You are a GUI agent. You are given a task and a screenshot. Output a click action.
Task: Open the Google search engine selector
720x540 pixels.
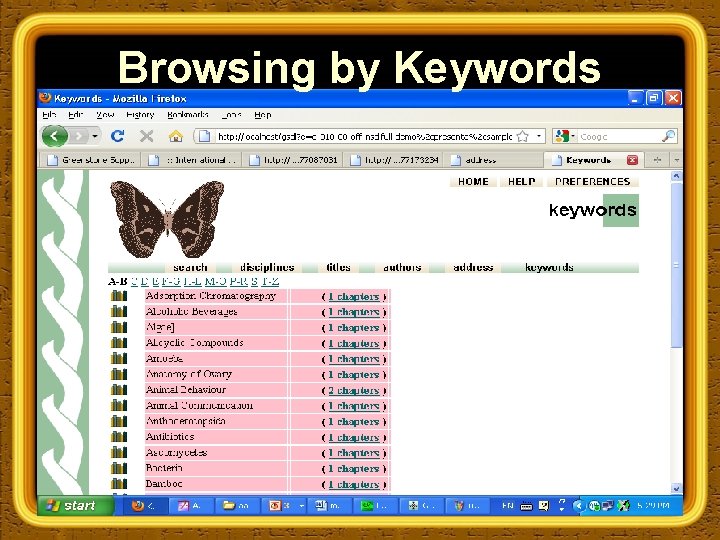[565, 136]
